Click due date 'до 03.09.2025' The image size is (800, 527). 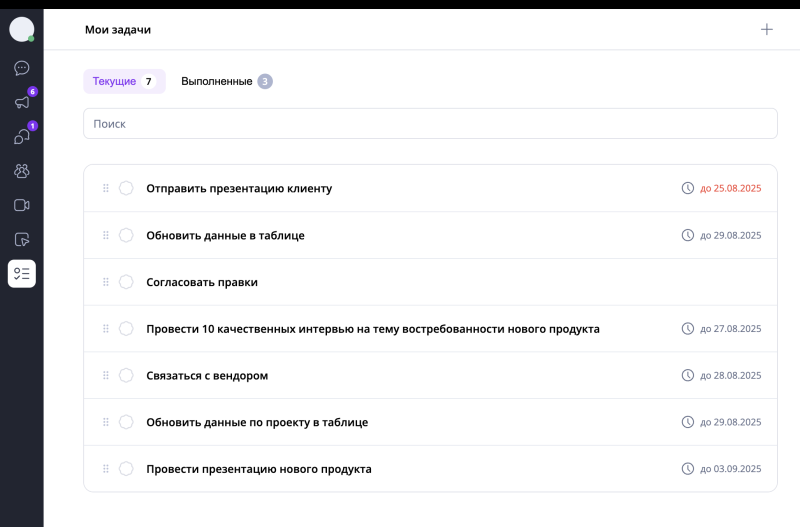730,469
